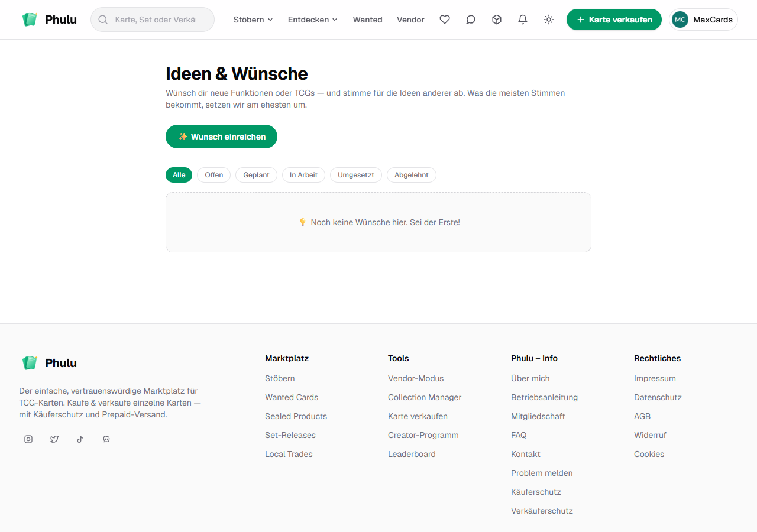This screenshot has width=757, height=532.
Task: Open the favorites heart icon
Action: pos(445,20)
